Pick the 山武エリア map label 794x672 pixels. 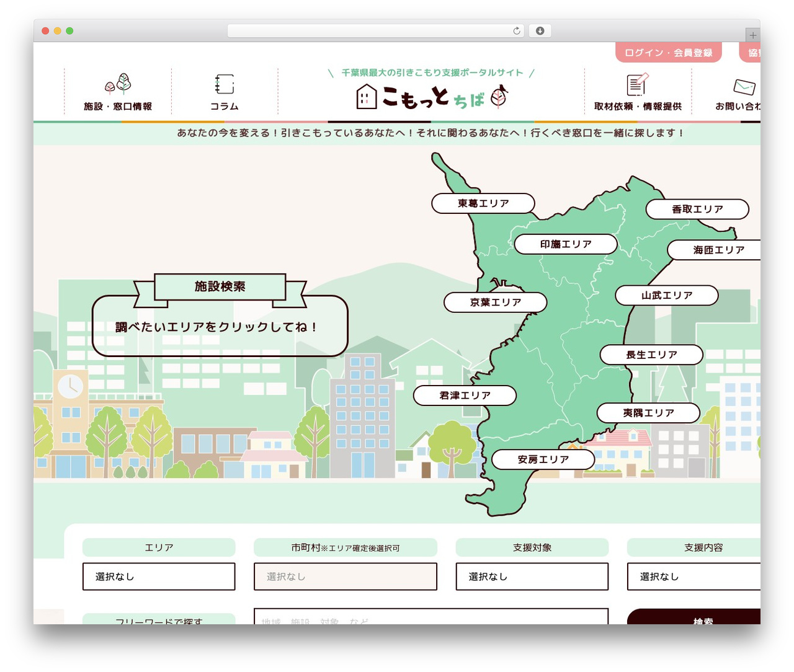pyautogui.click(x=667, y=296)
